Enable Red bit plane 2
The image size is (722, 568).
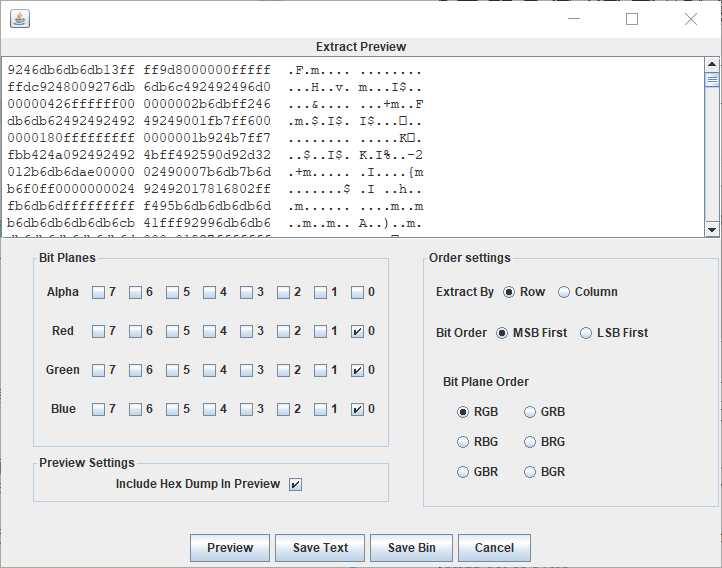pos(283,331)
